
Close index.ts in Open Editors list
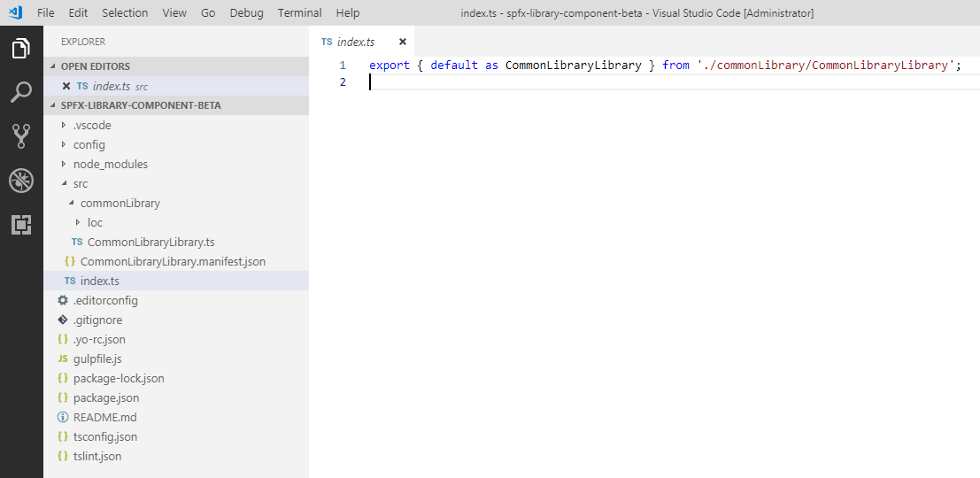(x=66, y=86)
